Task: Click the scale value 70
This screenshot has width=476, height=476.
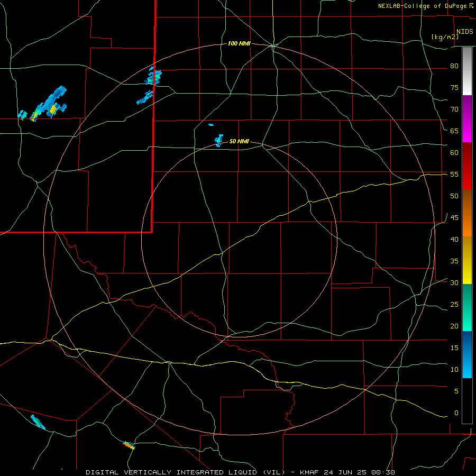Action: coord(454,109)
